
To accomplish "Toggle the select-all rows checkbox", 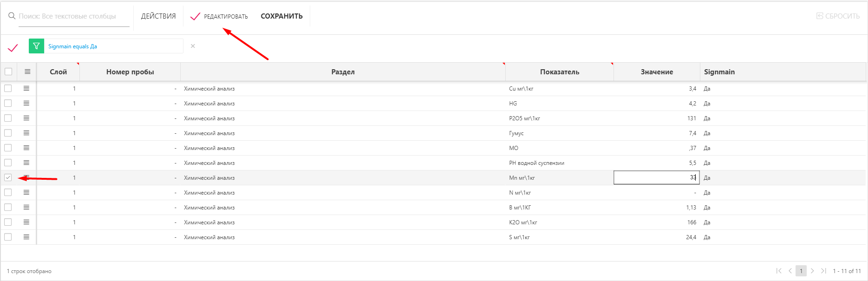I will tap(8, 72).
